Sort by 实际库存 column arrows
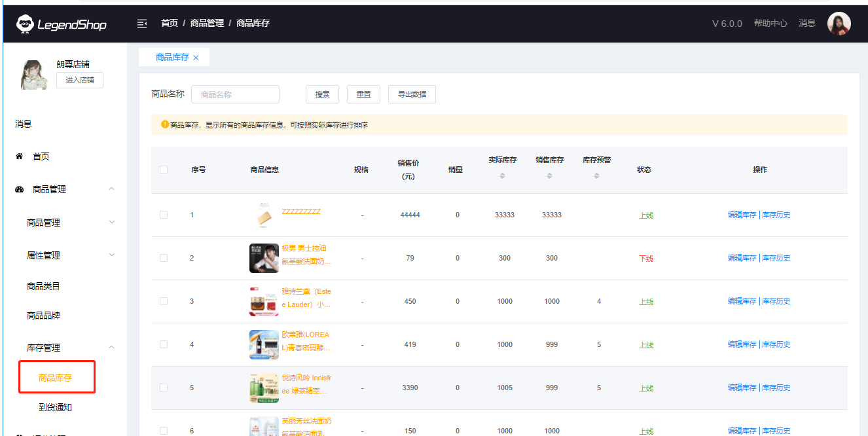868x436 pixels. tap(502, 176)
